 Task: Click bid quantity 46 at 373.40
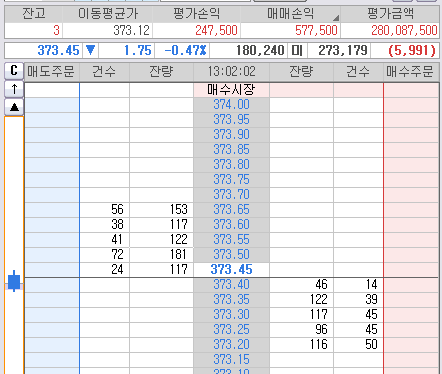(x=321, y=285)
